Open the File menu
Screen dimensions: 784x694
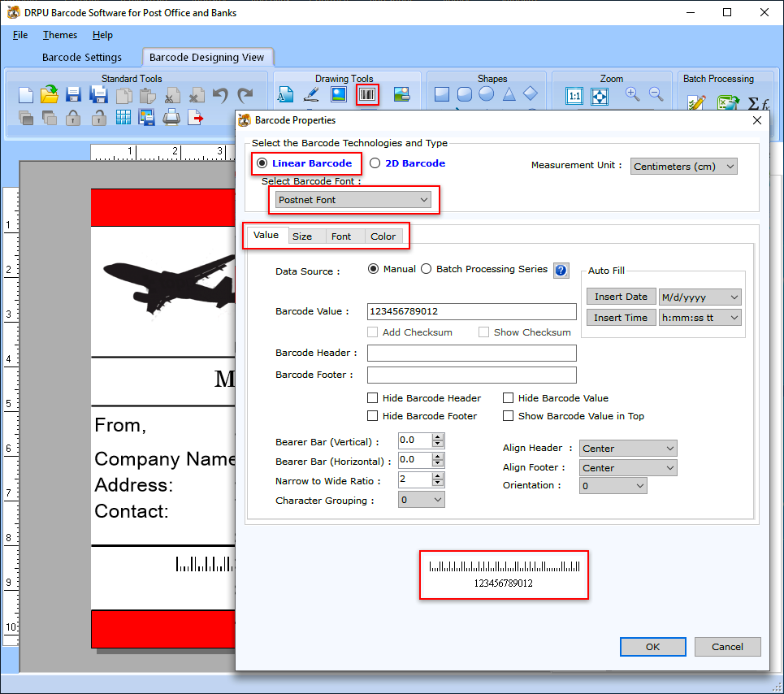pos(20,34)
